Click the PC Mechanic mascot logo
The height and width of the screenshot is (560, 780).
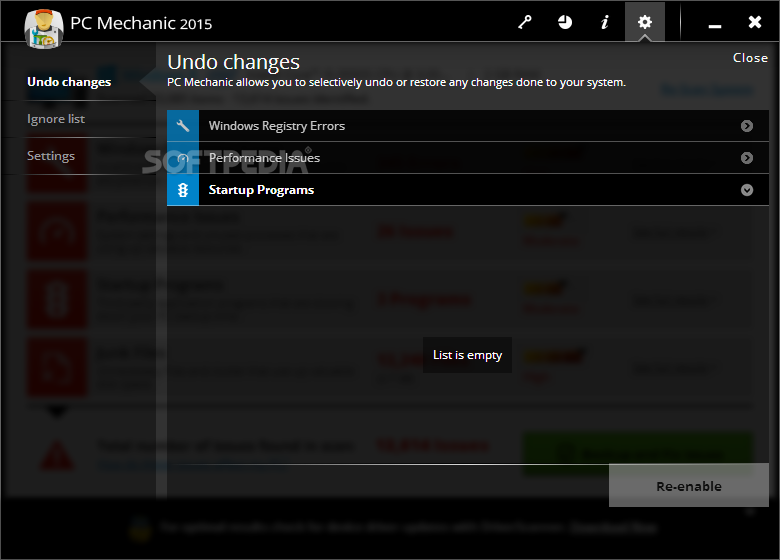coord(44,29)
